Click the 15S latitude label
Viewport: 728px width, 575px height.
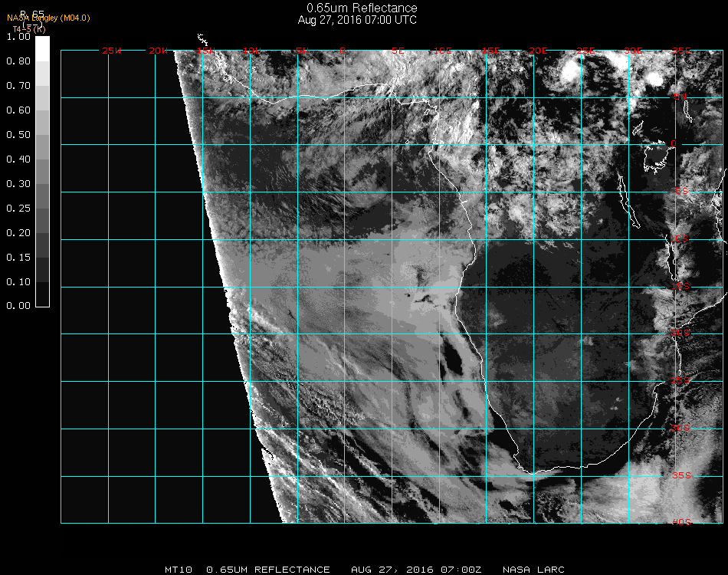(x=680, y=286)
